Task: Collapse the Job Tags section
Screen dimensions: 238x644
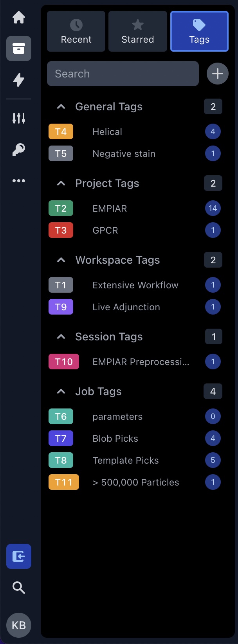Action: (x=61, y=391)
